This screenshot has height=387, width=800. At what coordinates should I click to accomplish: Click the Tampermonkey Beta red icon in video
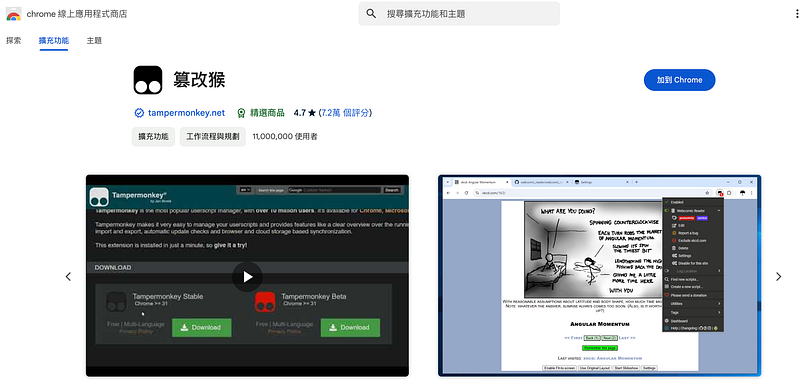(x=265, y=302)
